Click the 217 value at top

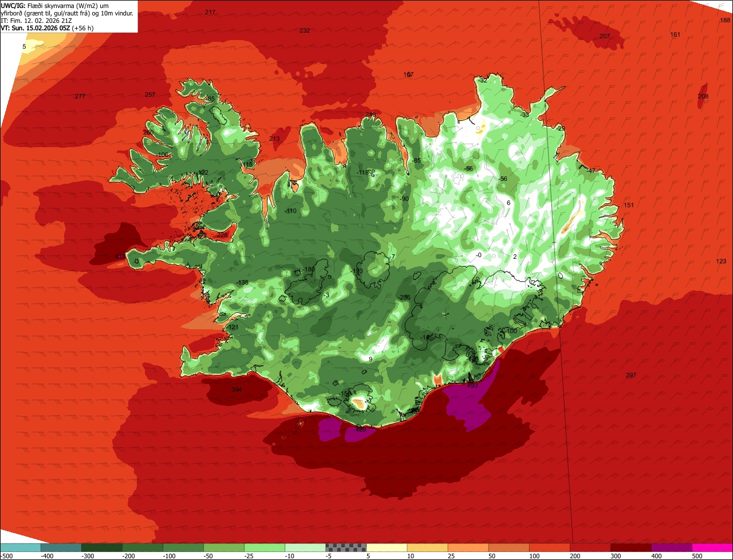point(210,12)
